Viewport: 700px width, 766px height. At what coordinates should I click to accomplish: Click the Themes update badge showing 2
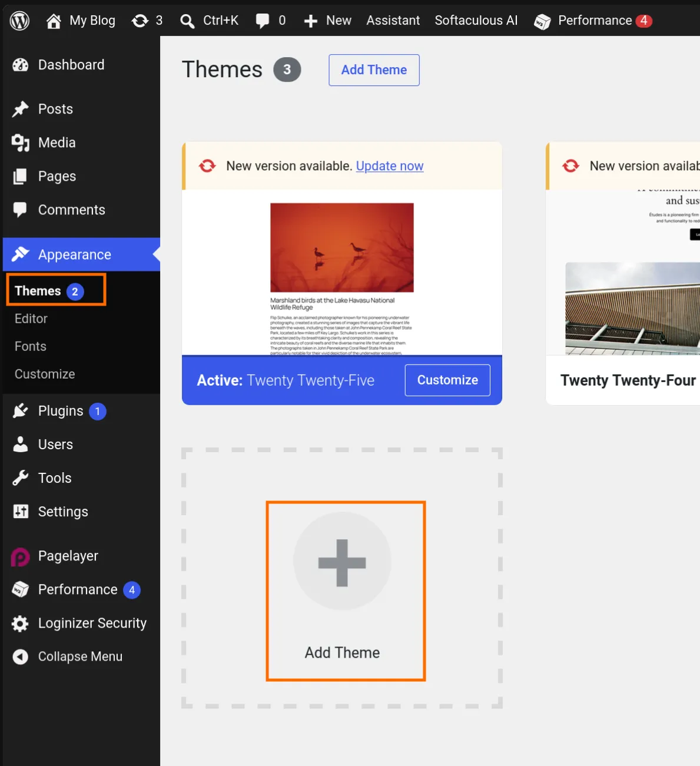pos(75,291)
